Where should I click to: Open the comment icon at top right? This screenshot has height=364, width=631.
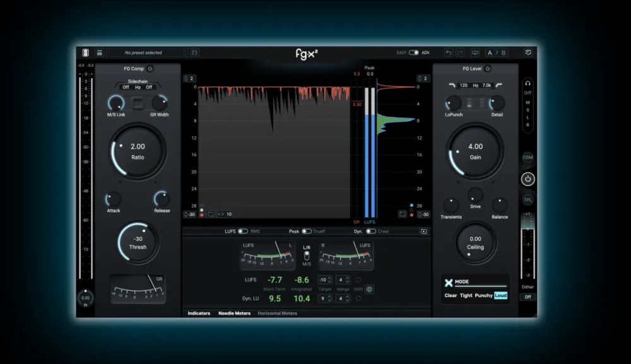click(528, 52)
